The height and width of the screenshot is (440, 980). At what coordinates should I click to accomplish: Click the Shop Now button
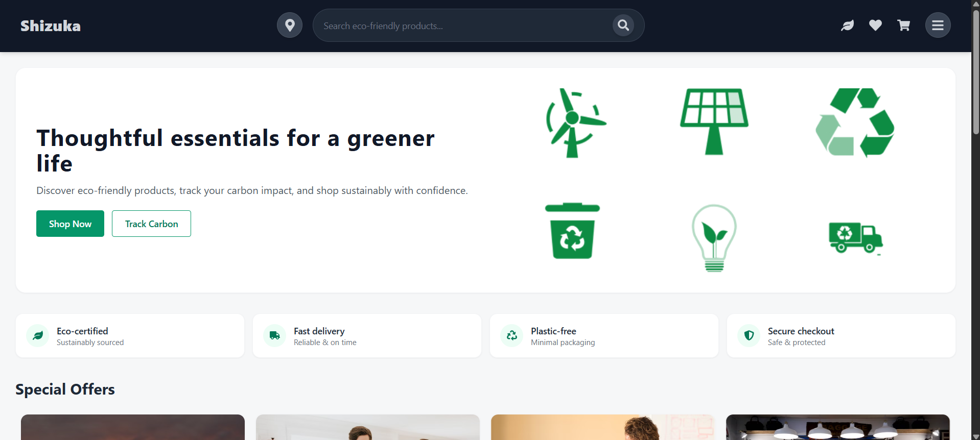70,224
